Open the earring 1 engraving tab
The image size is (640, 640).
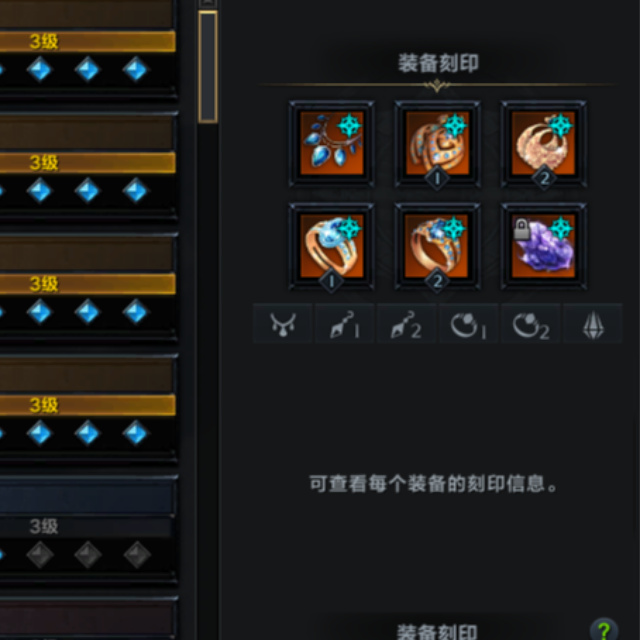tap(345, 324)
